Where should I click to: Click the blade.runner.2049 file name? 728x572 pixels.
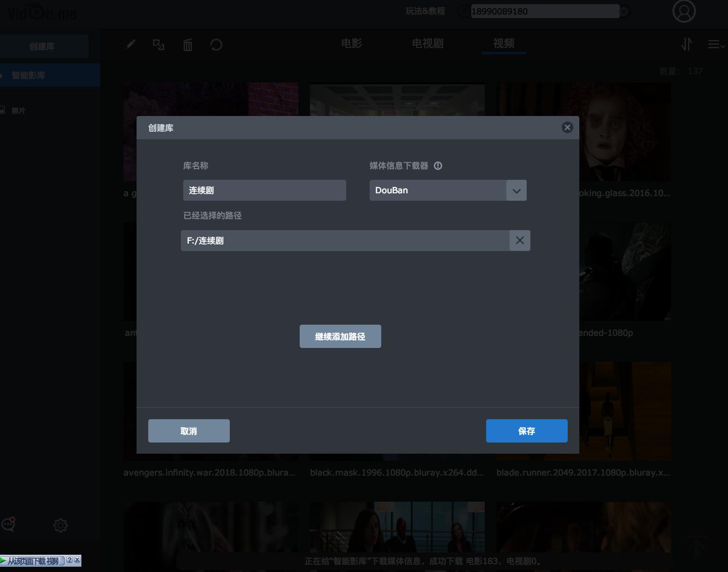583,472
